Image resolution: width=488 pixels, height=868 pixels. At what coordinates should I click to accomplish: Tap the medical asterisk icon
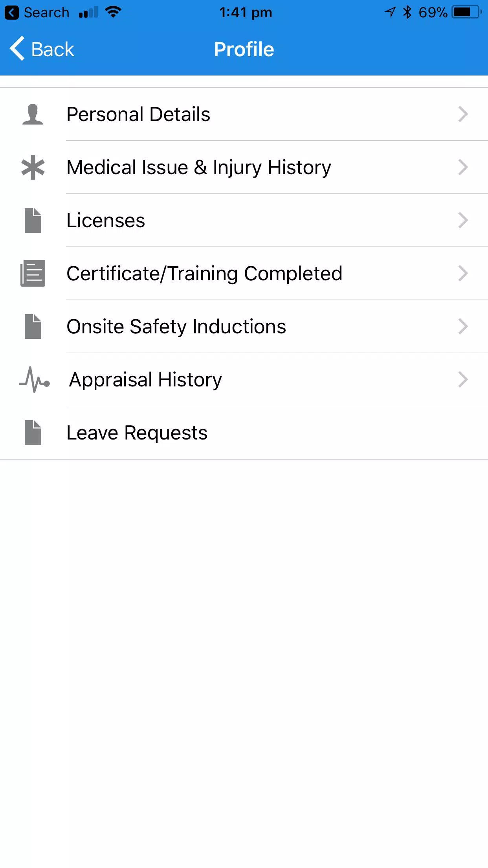coord(33,167)
